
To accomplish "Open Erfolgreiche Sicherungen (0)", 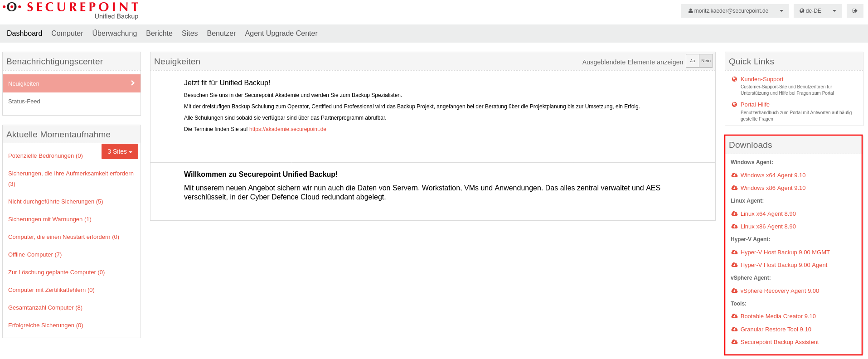I will coord(46,325).
